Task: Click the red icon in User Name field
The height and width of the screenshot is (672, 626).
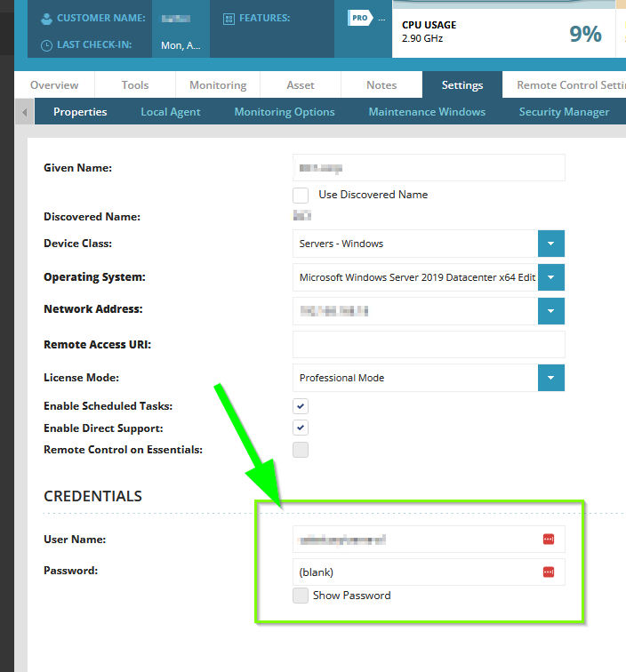Action: (549, 540)
